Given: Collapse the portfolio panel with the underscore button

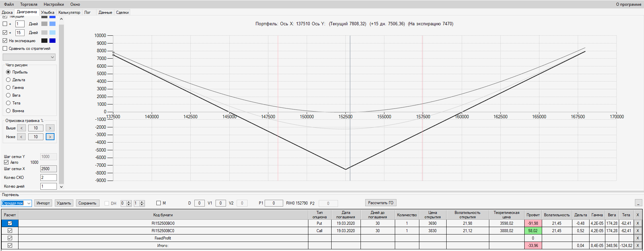Looking at the screenshot, I should point(638,203).
